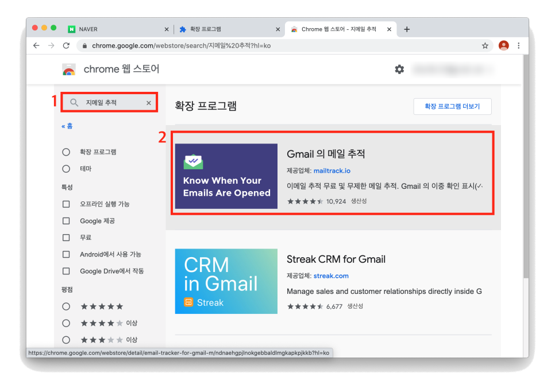555x392 pixels.
Task: Check Google Drive에서 작동 checkbox
Action: point(66,271)
